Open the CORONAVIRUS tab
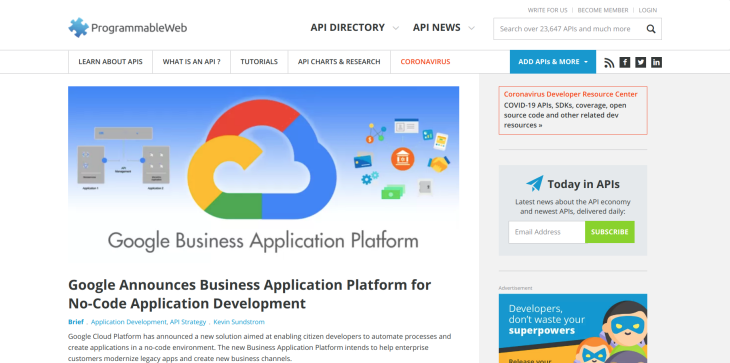Screen dimensions: 730x363 pos(426,62)
